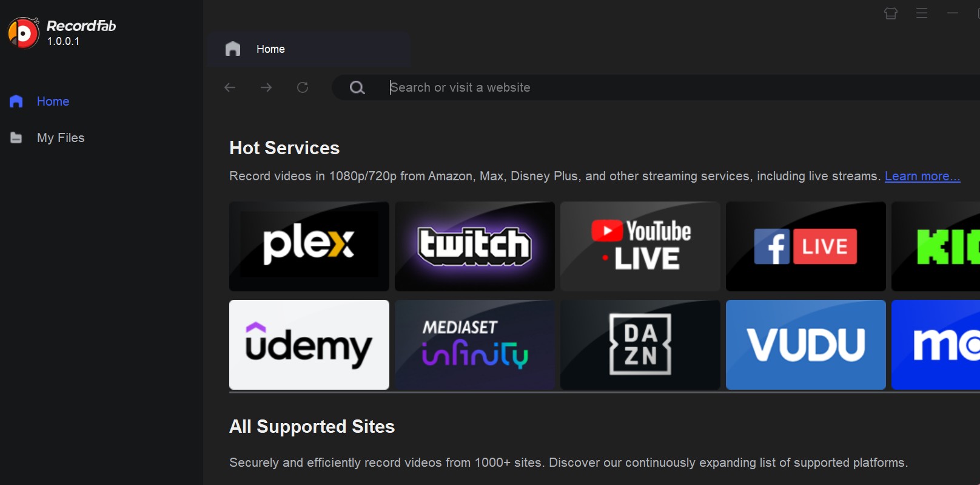
Task: Click the RecordFab logo icon
Action: [x=24, y=33]
